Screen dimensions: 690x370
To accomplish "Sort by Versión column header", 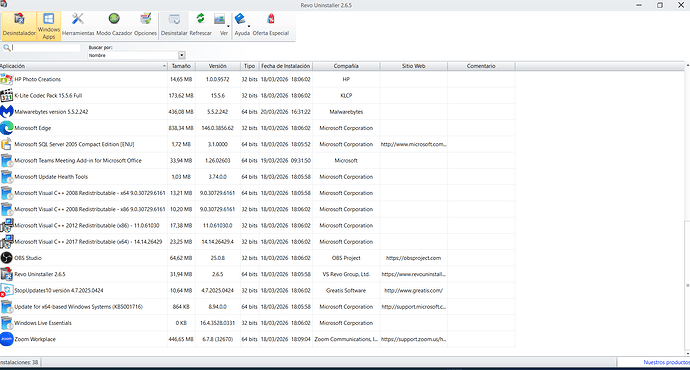I will pos(218,66).
